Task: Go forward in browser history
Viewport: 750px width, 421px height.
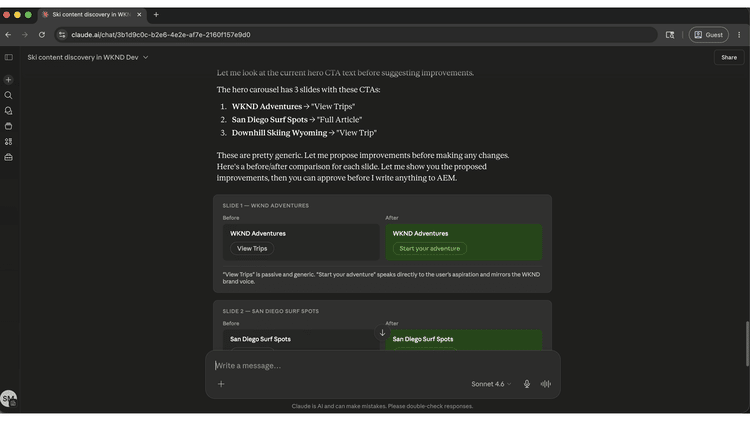Action: tap(25, 34)
